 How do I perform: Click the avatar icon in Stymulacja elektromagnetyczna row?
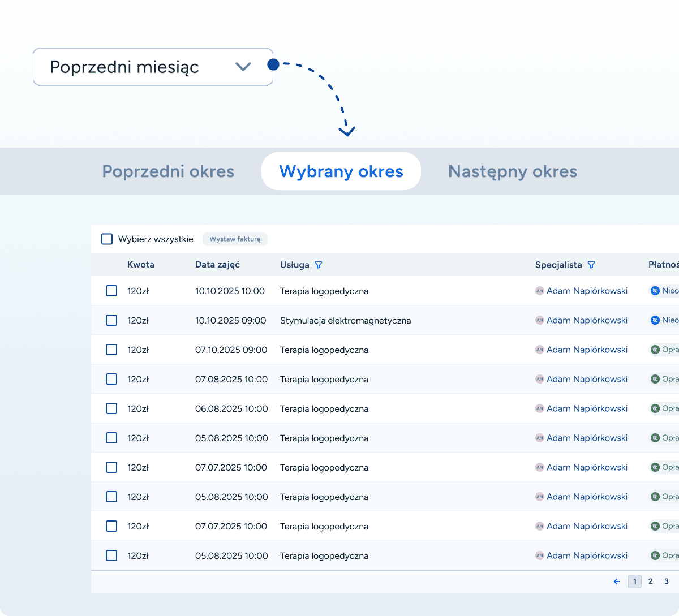click(x=540, y=320)
